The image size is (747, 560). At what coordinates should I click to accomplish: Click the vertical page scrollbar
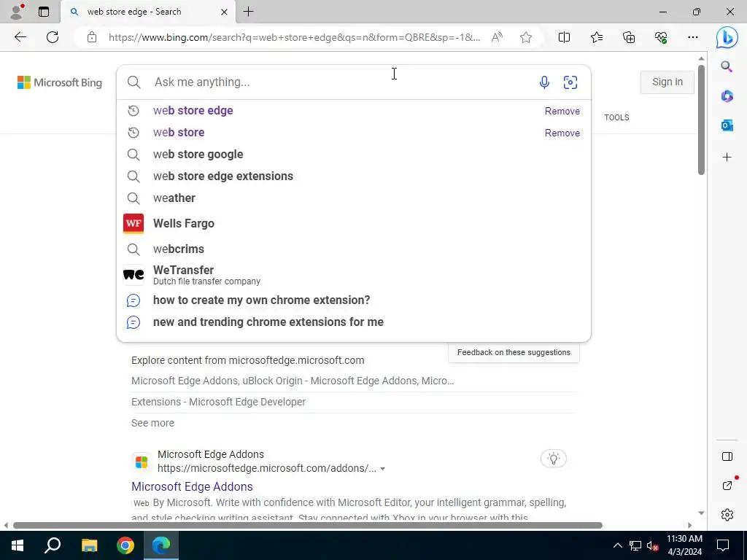[701, 119]
